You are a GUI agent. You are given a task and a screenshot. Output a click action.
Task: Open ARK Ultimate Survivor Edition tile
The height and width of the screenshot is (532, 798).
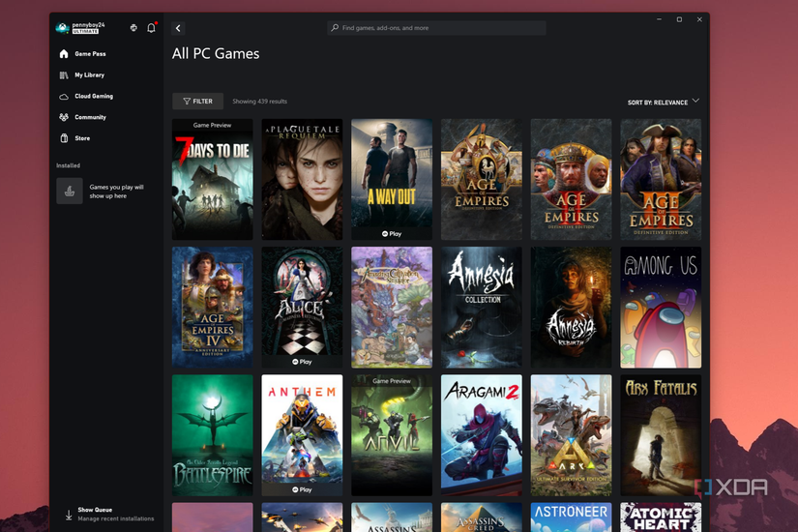(571, 435)
